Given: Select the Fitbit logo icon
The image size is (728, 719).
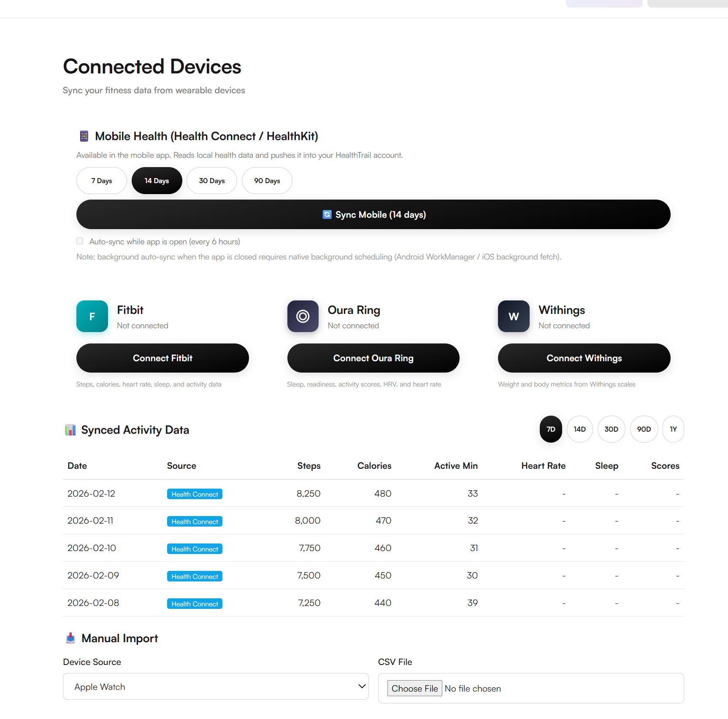Looking at the screenshot, I should [92, 316].
